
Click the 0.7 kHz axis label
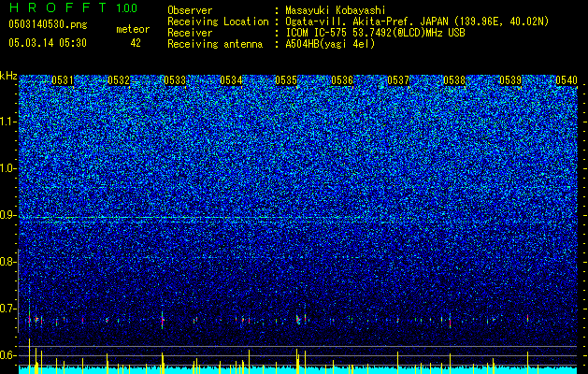tap(7, 309)
